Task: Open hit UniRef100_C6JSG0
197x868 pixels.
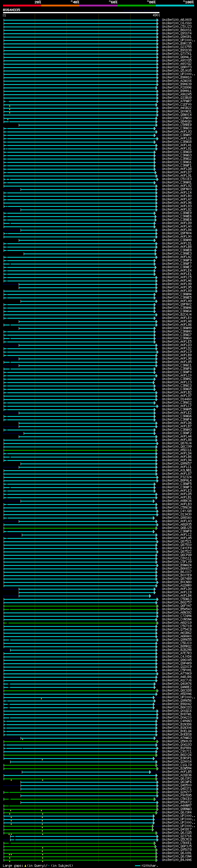Action: pos(177,23)
